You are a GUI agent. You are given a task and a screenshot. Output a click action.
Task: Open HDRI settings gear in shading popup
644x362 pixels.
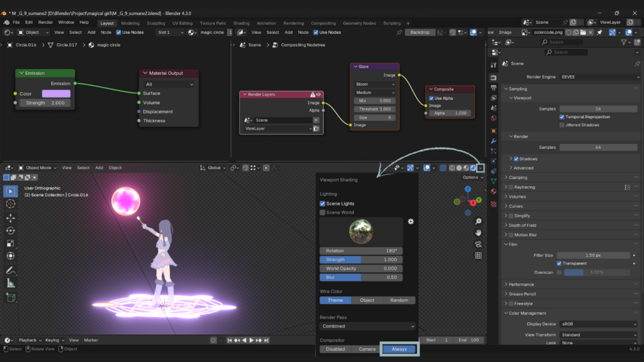point(411,221)
